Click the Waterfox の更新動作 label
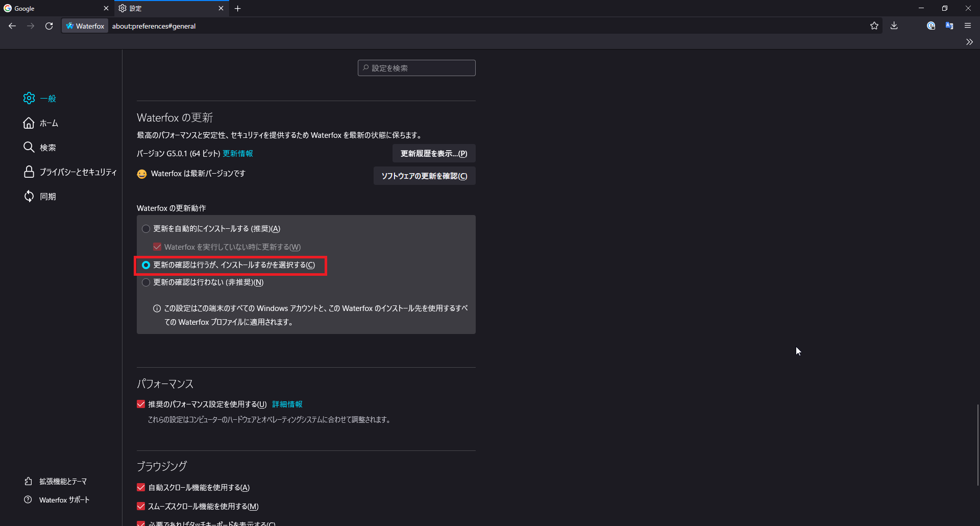This screenshot has height=526, width=980. [x=171, y=208]
